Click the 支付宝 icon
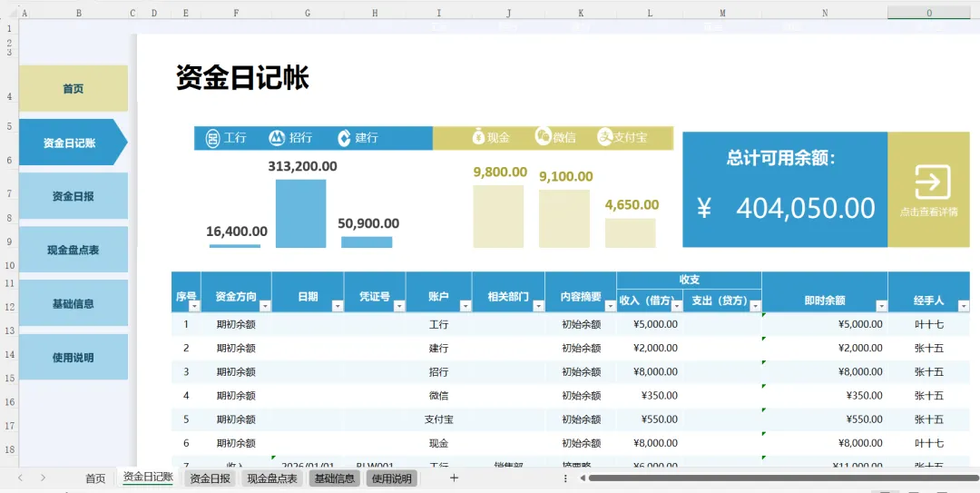980x493 pixels. click(x=604, y=137)
